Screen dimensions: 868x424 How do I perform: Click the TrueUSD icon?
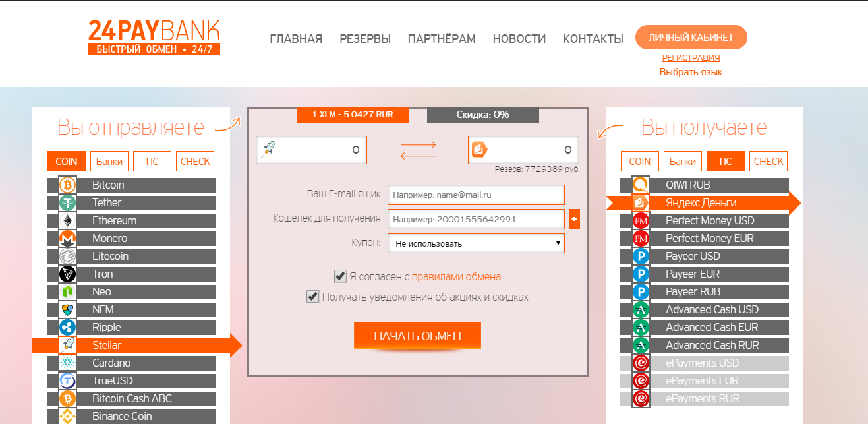(67, 381)
